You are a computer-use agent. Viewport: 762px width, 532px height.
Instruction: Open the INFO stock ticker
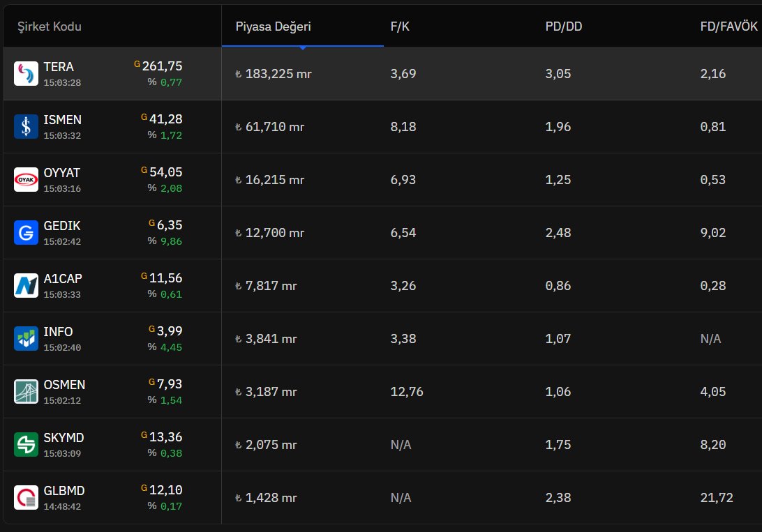pos(59,331)
